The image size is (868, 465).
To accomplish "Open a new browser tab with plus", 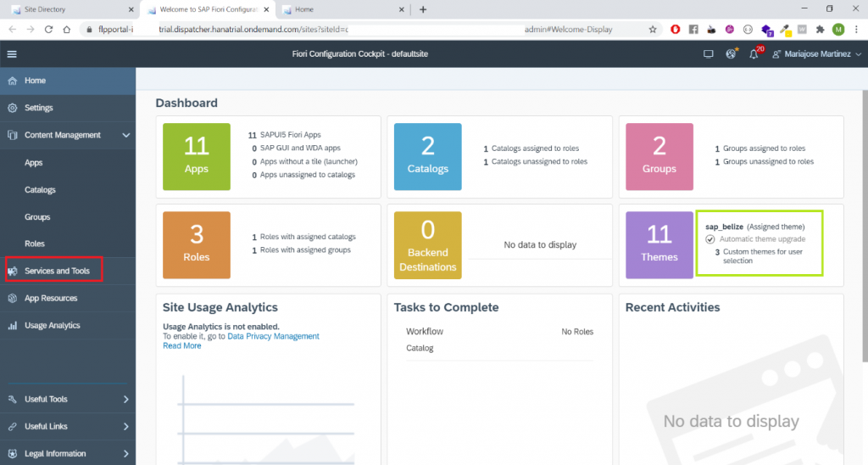I will pyautogui.click(x=423, y=9).
